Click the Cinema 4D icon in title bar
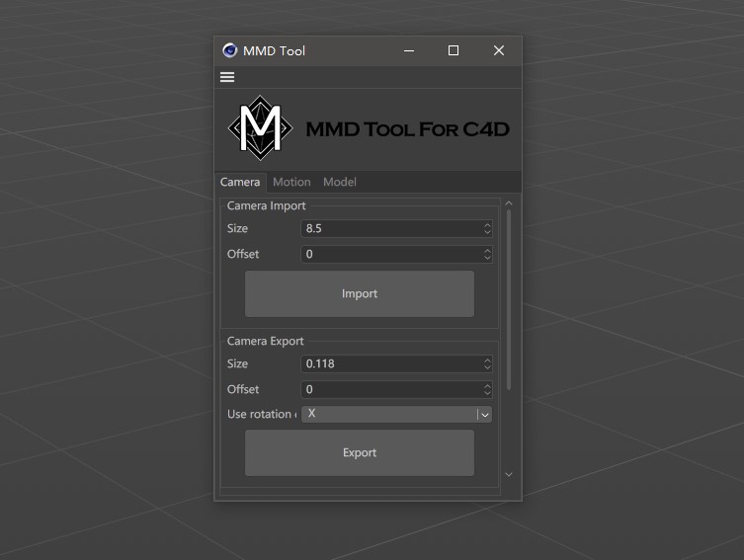The width and height of the screenshot is (744, 560). click(230, 50)
